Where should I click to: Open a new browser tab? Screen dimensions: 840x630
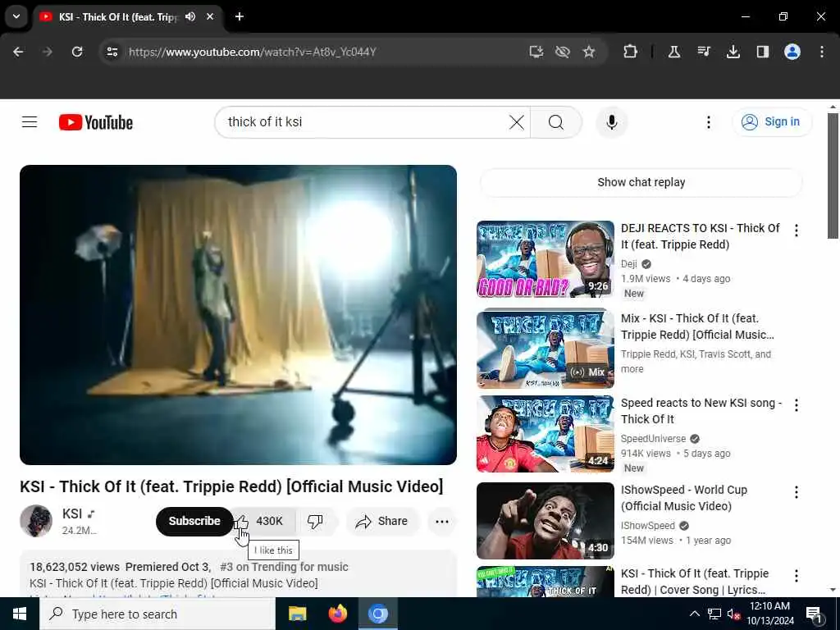(x=240, y=16)
